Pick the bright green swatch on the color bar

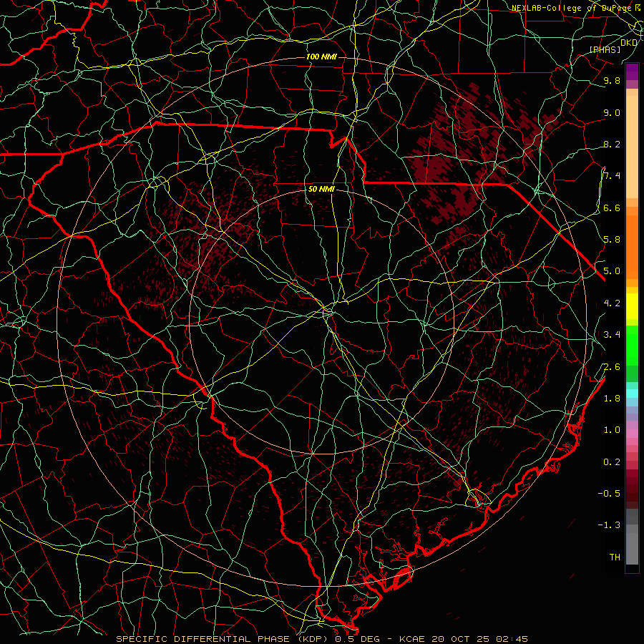[632, 346]
